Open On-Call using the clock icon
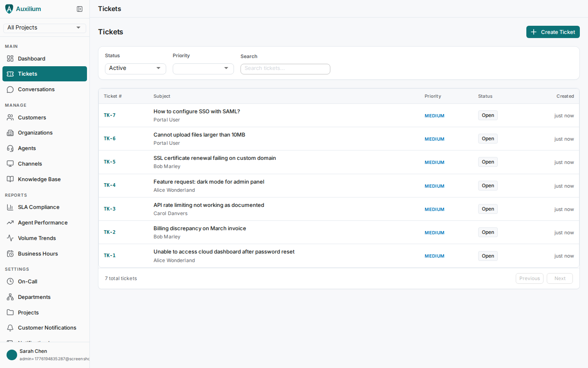Viewport: 588px width, 368px height. click(9, 281)
